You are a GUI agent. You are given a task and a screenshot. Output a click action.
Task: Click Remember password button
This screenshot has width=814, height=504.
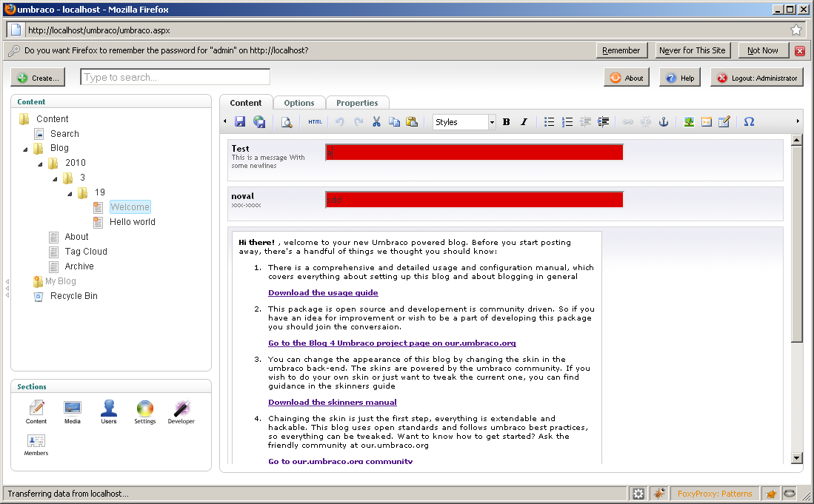coord(621,50)
